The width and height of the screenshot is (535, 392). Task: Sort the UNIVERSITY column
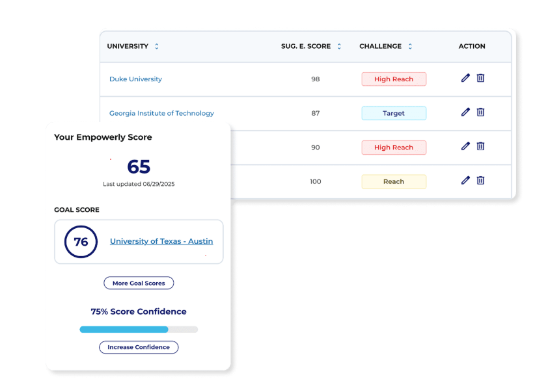click(x=156, y=46)
